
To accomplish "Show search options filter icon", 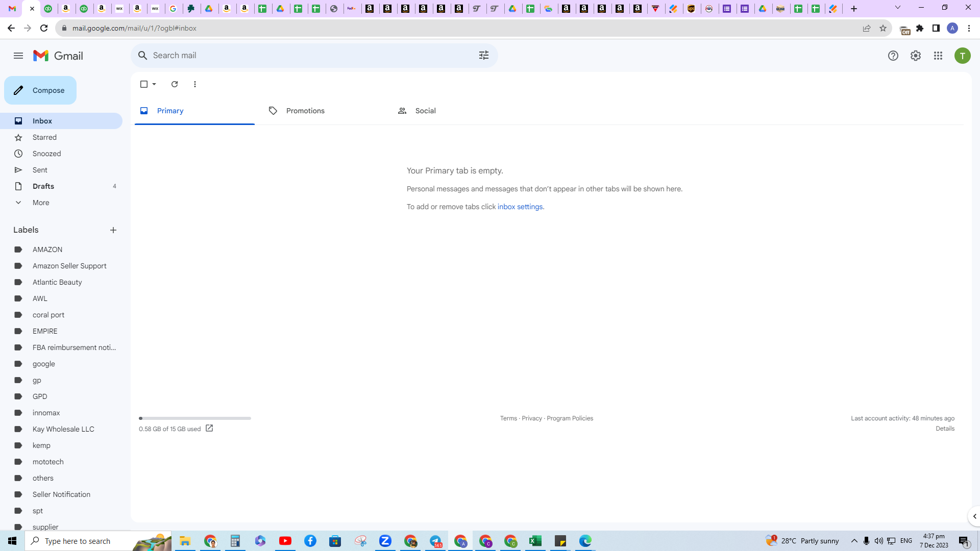I will (484, 56).
